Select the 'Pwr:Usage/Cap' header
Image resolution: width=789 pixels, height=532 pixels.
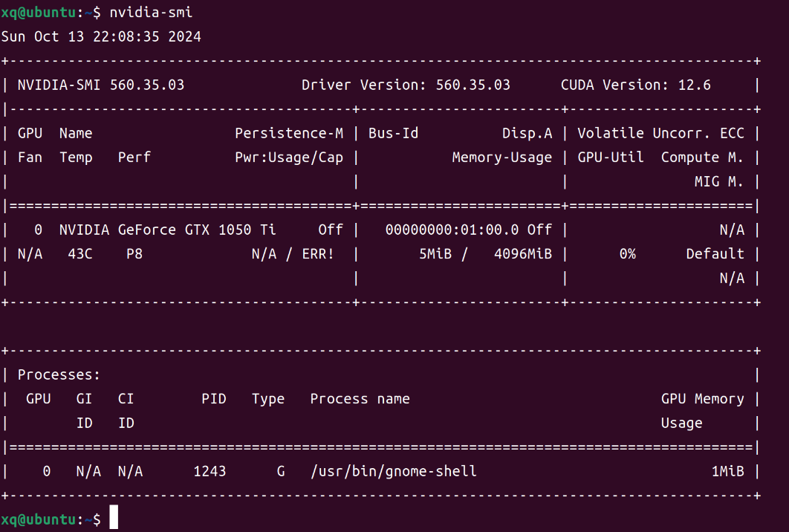tap(289, 158)
